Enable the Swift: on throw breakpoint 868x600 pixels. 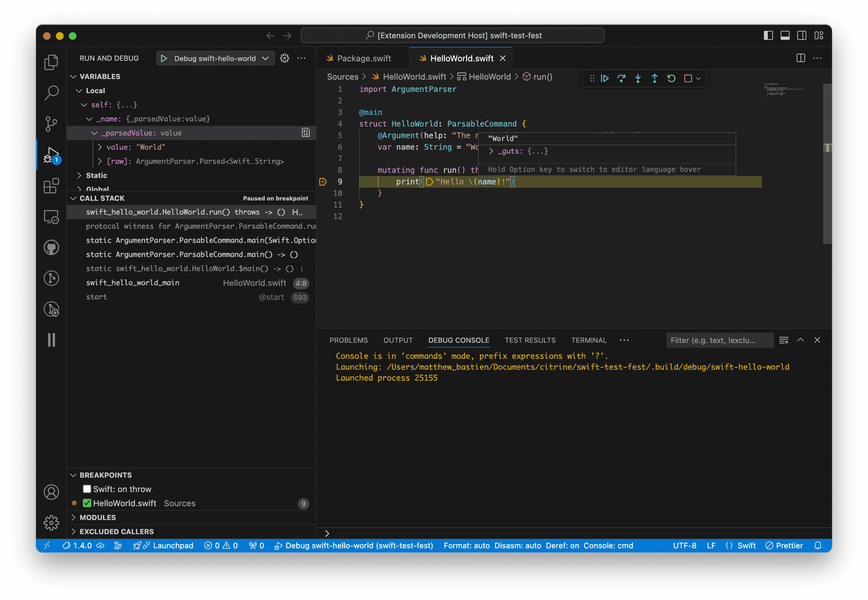point(87,489)
